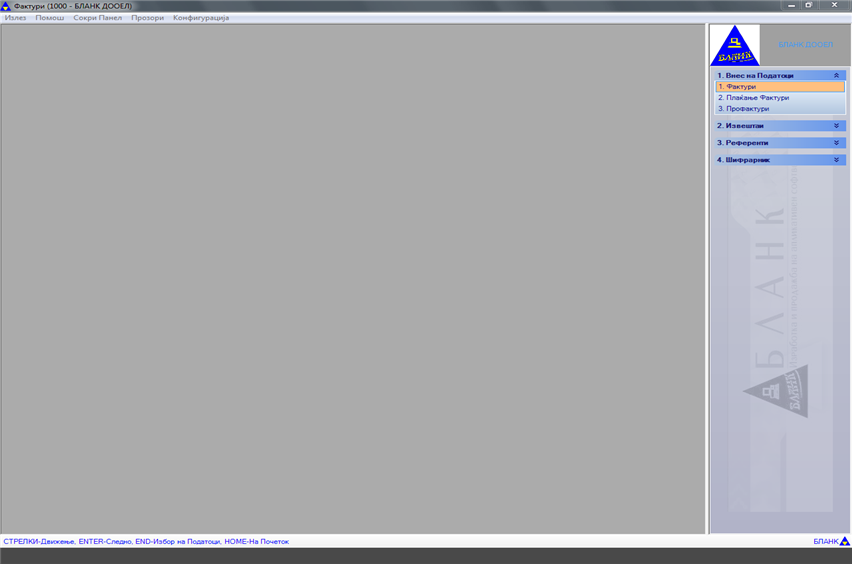Image resolution: width=852 pixels, height=564 pixels.
Task: Click the 2. Извештаи section header
Action: 741,126
